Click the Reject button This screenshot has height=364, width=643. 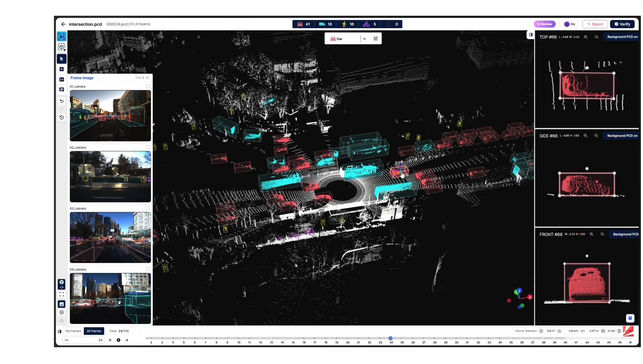pyautogui.click(x=595, y=24)
